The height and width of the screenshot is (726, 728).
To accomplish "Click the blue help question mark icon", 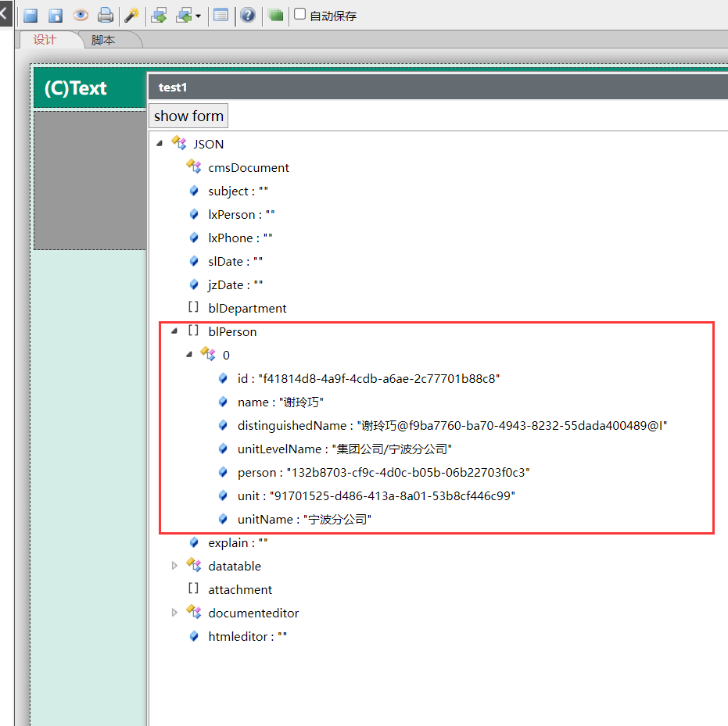I will point(248,16).
